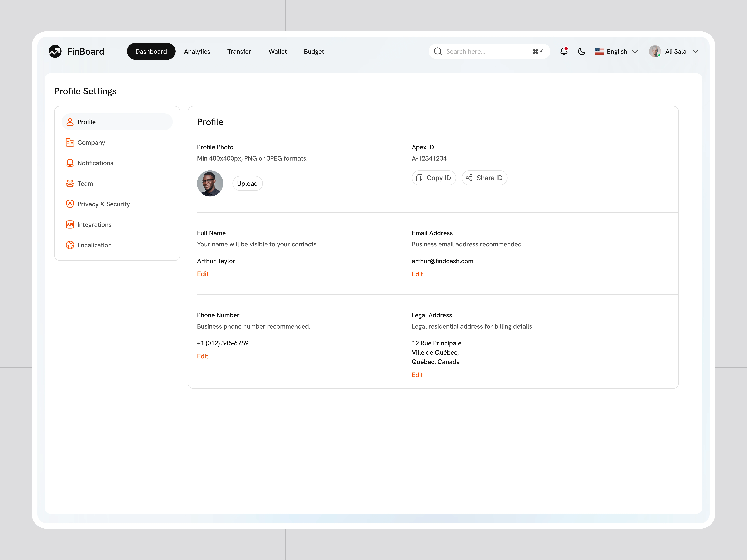Click the FinBoard logo icon
This screenshot has width=747, height=560.
coord(55,51)
